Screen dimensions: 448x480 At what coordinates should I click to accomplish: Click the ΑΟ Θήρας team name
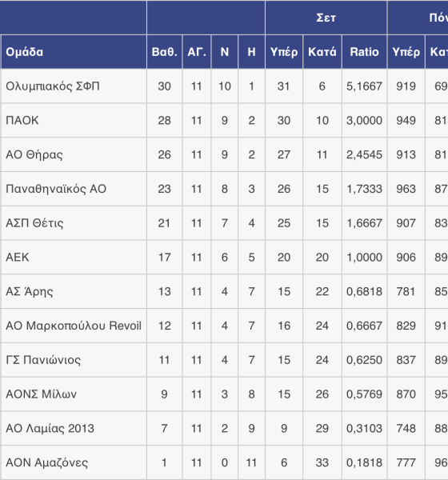tap(34, 155)
